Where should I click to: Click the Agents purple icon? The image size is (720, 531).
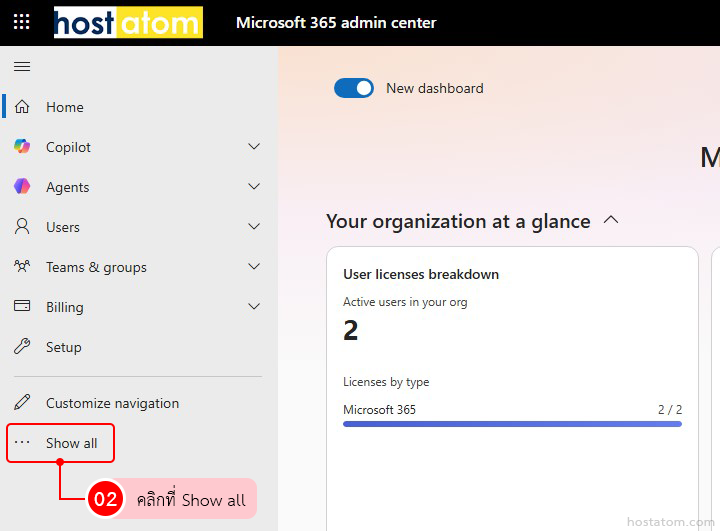pyautogui.click(x=22, y=186)
